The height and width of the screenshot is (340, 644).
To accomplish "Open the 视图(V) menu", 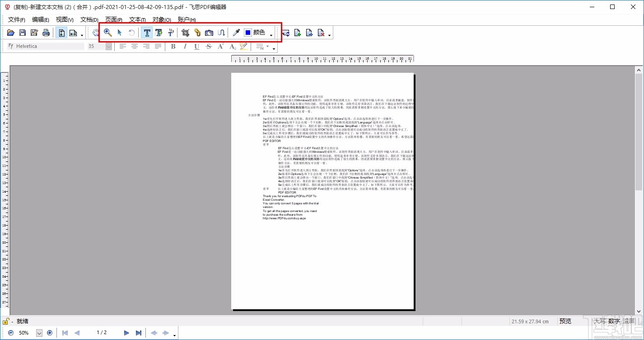I will 65,19.
